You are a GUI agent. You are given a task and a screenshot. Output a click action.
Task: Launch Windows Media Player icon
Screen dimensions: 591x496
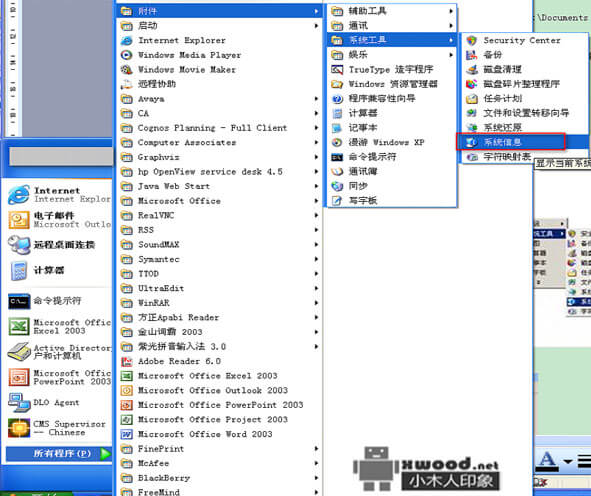(126, 55)
